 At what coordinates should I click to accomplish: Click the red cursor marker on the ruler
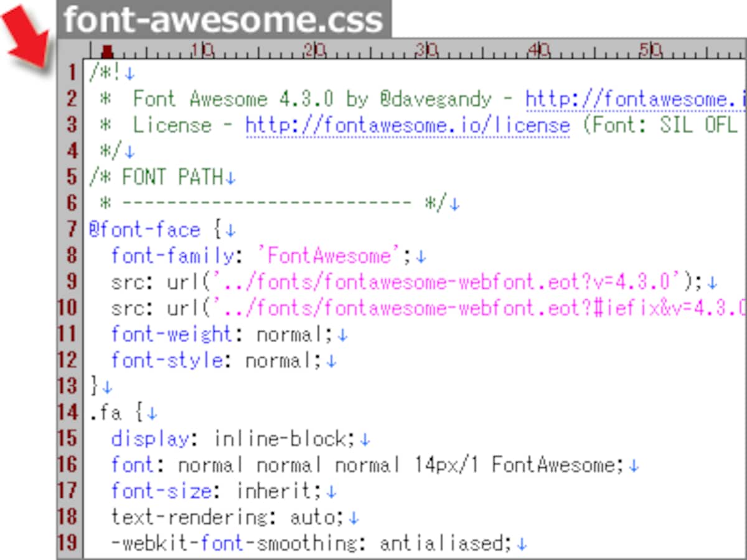107,50
